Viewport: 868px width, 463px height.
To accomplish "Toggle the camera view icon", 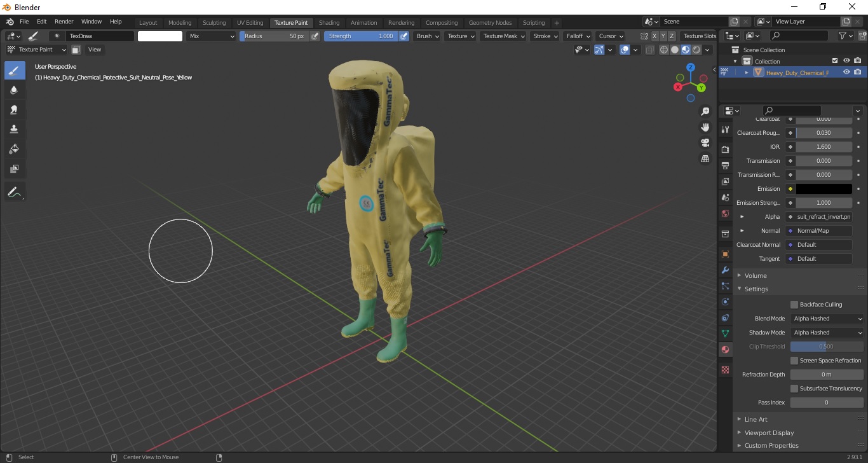I will tap(705, 142).
